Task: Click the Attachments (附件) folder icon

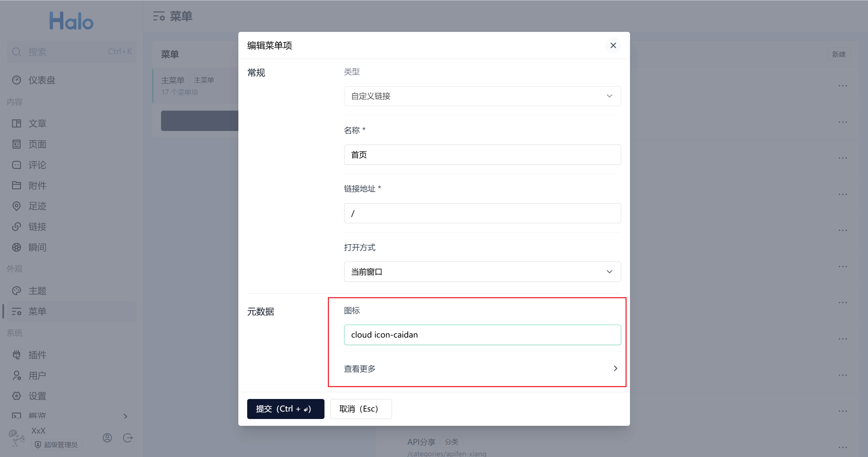Action: (16, 185)
